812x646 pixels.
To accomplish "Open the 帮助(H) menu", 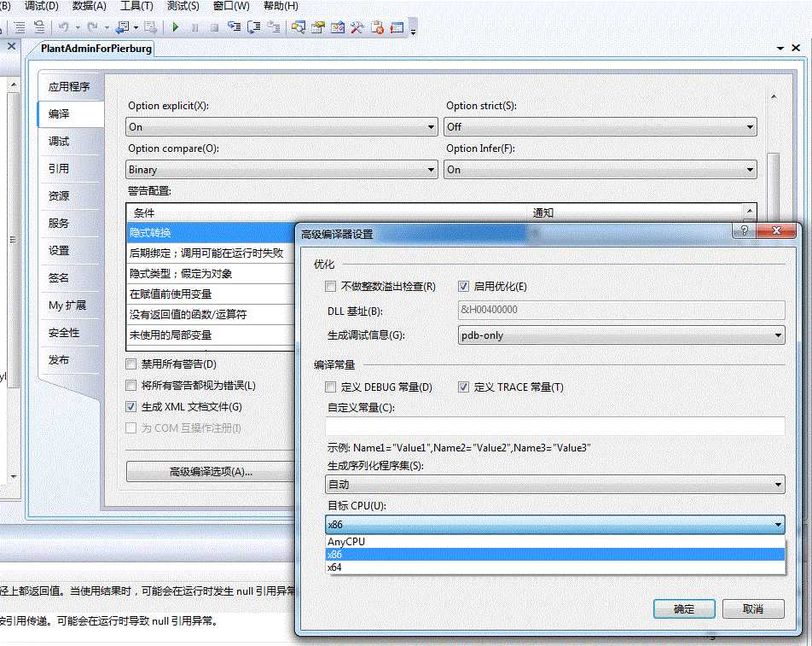I will click(281, 6).
